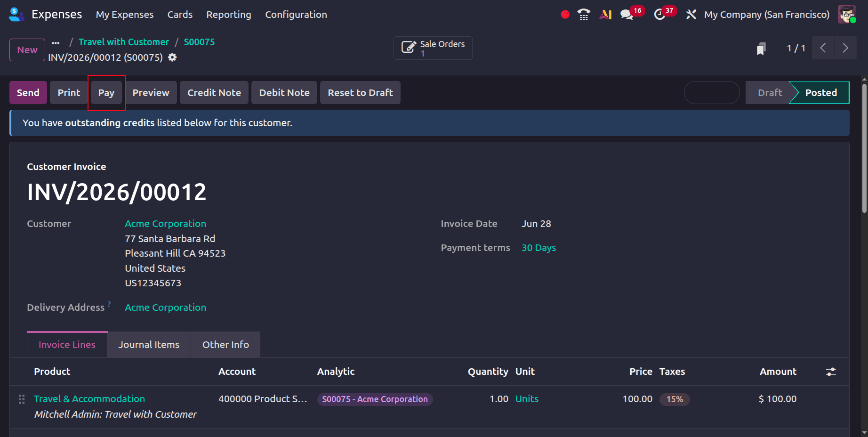Click the My Company (San Francisco) switcher
Viewport: 868px width, 437px height.
[x=767, y=15]
